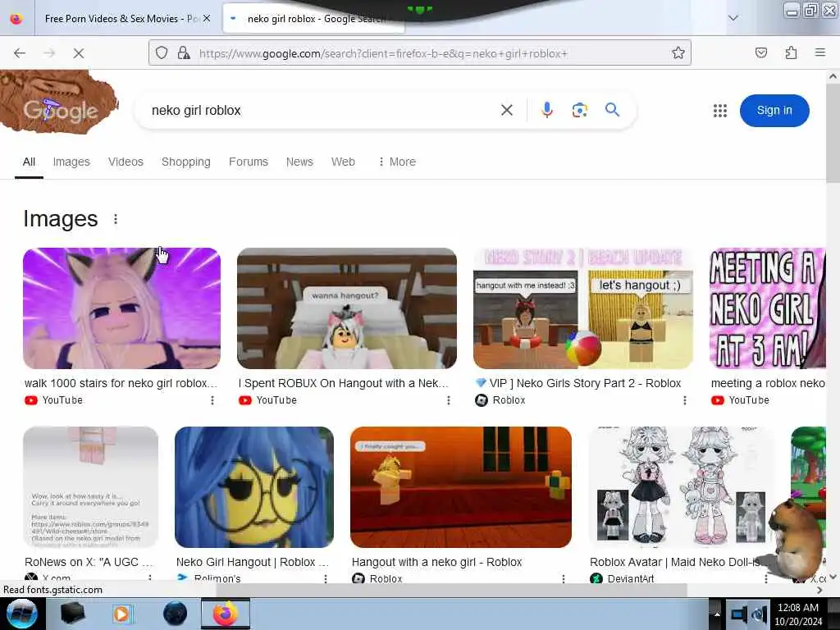Select the All results tab
Viewport: 840px width, 630px height.
[29, 162]
